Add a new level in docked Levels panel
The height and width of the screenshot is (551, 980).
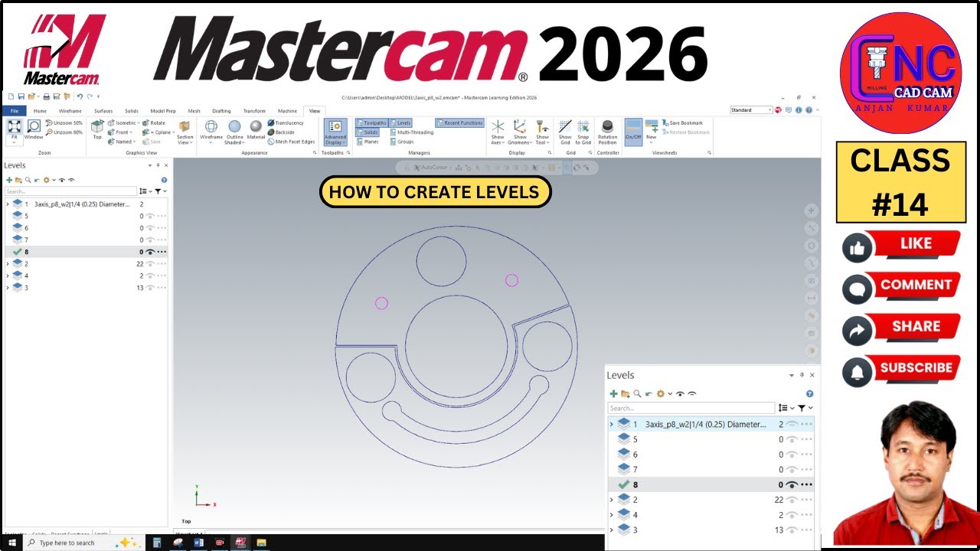pos(9,180)
